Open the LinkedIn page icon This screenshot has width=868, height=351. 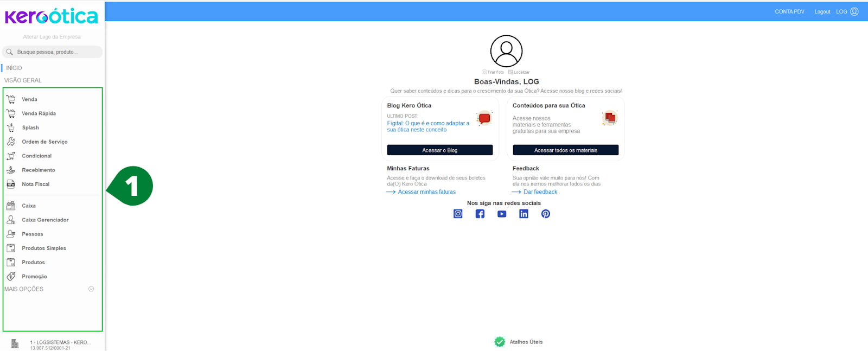tap(524, 214)
